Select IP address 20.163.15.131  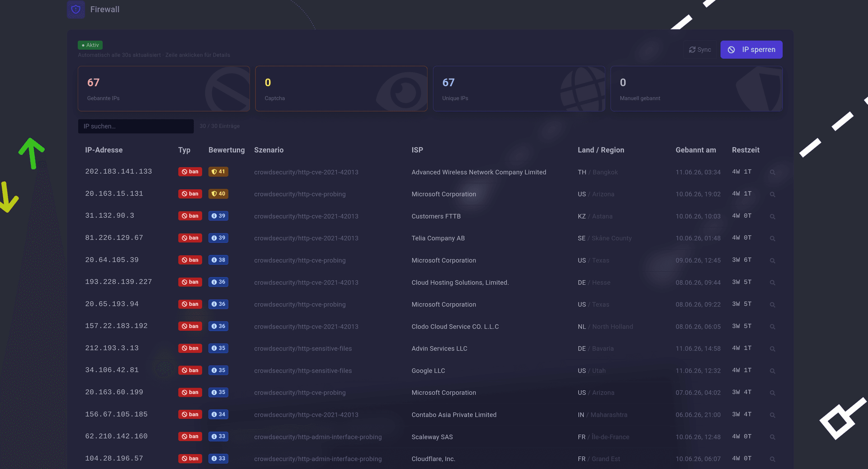coord(114,193)
